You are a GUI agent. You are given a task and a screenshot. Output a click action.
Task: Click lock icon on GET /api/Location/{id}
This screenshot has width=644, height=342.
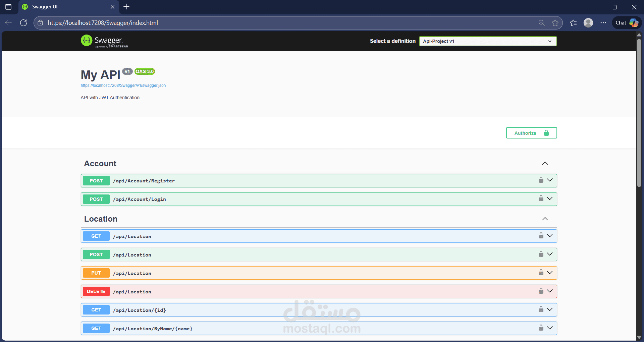540,309
